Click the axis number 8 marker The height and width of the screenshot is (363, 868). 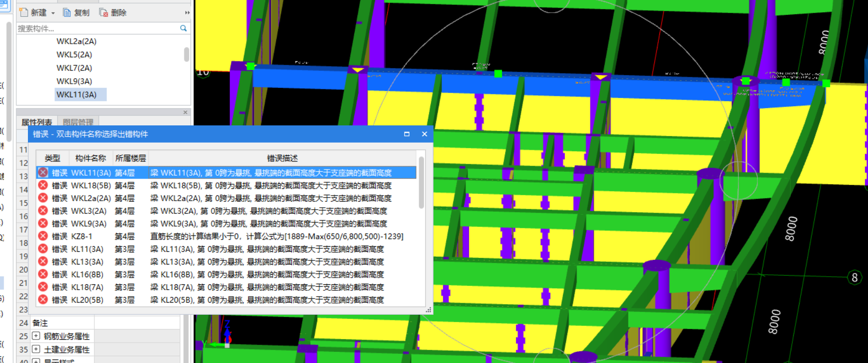(x=855, y=277)
